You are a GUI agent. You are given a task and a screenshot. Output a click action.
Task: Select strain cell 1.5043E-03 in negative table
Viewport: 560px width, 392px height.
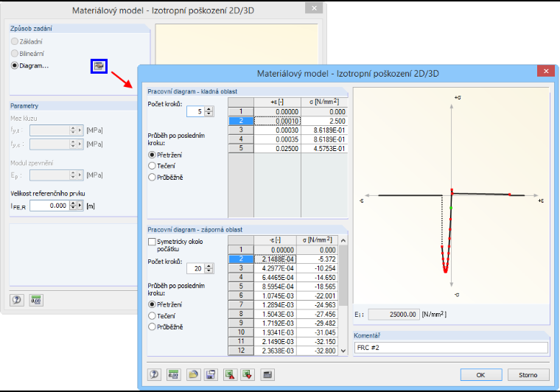[275, 314]
